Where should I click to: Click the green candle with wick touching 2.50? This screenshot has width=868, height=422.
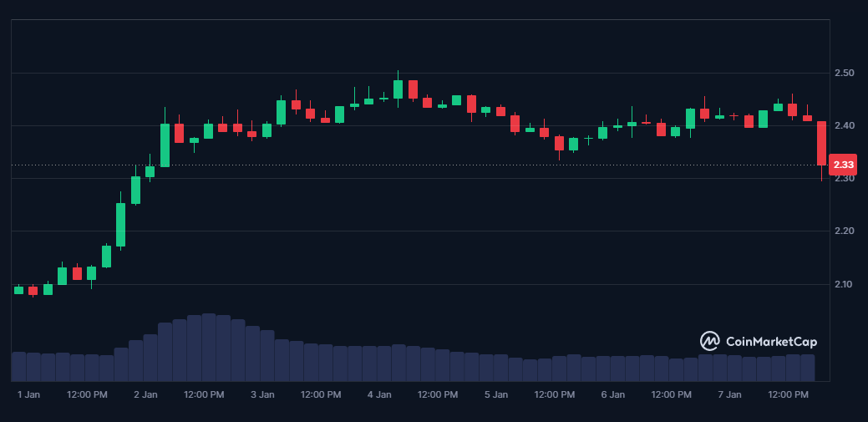(x=398, y=89)
